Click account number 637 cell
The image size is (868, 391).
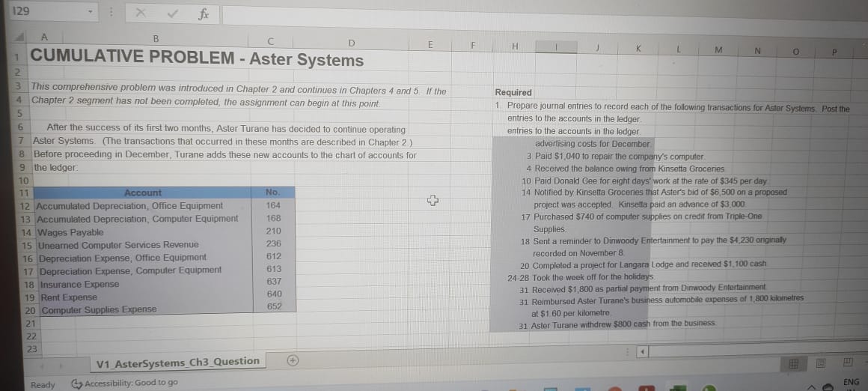click(x=275, y=282)
